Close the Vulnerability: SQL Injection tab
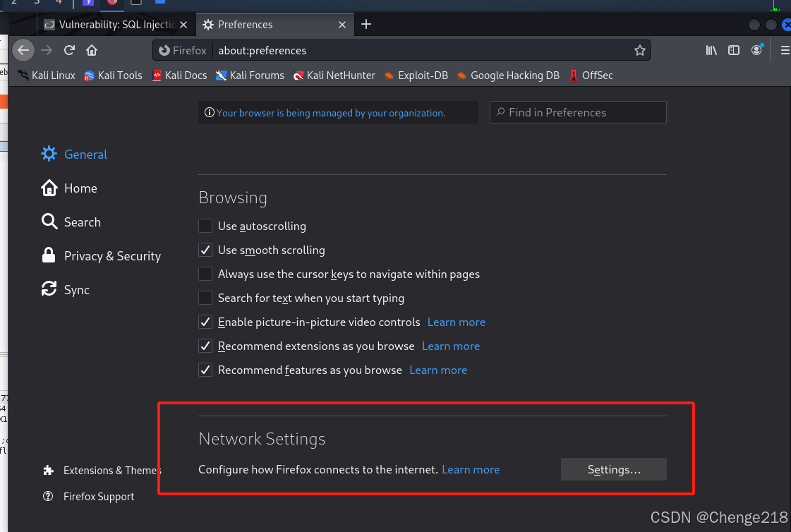Image resolution: width=791 pixels, height=532 pixels. [x=183, y=25]
